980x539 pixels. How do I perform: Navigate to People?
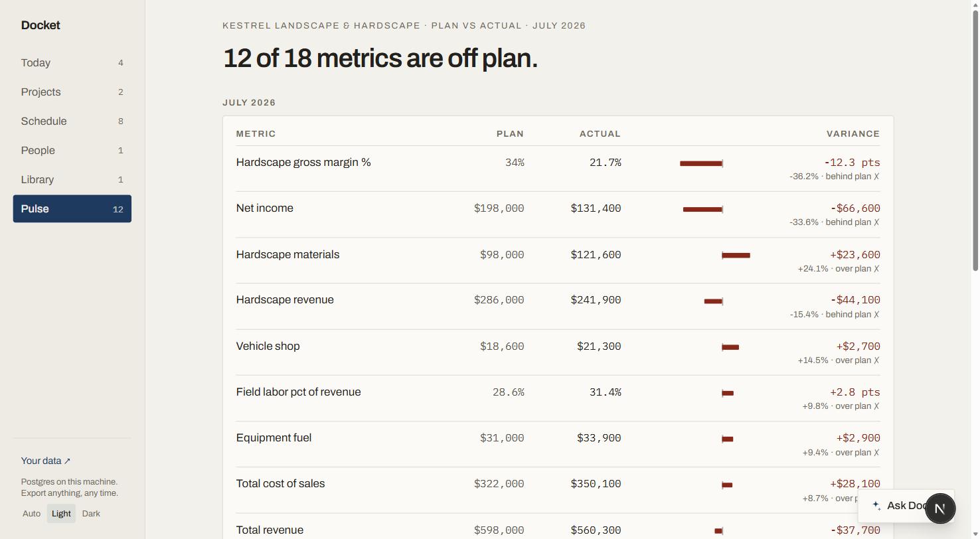pos(72,151)
